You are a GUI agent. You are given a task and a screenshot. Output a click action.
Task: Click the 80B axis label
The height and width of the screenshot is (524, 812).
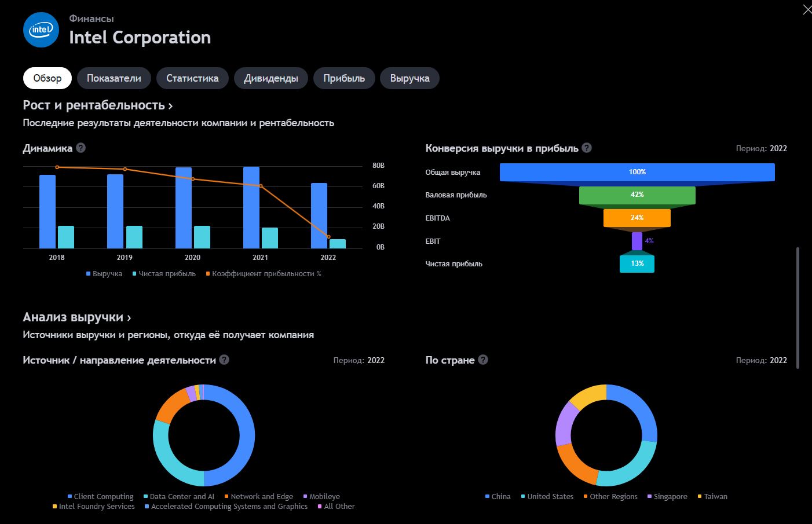[379, 166]
